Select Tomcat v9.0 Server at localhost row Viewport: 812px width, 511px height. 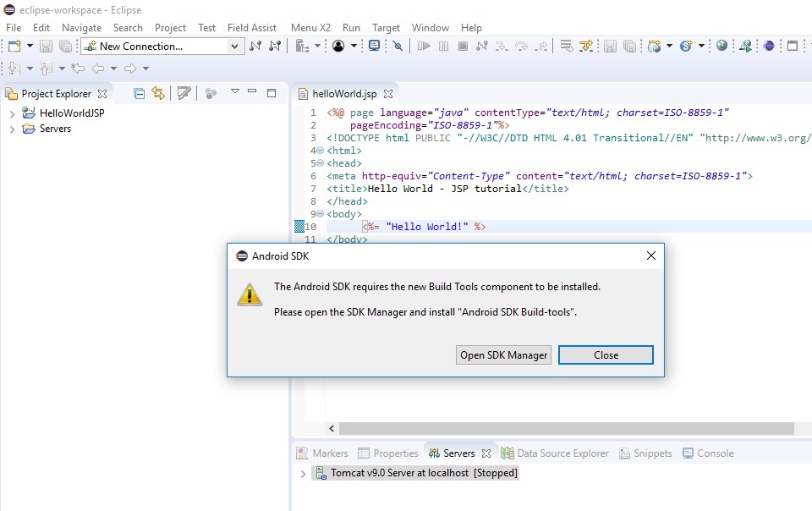tap(416, 473)
